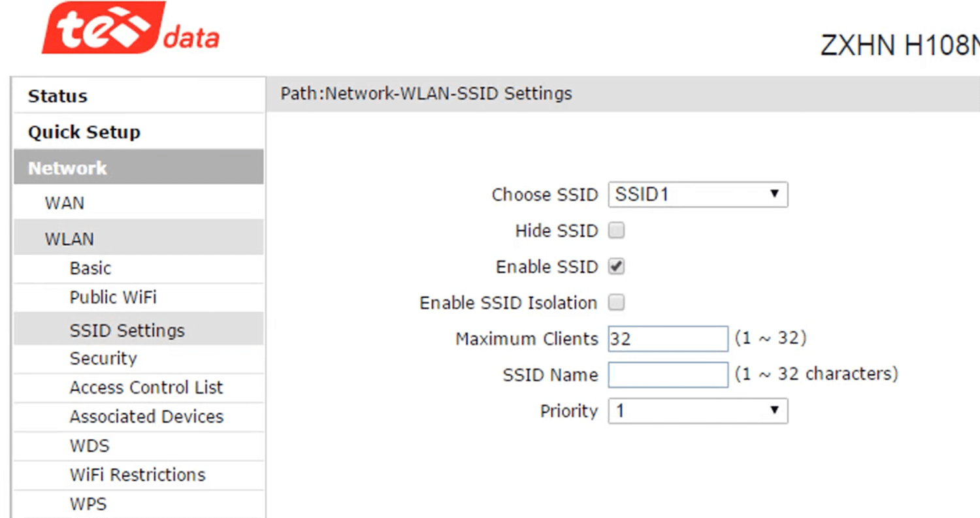980x518 pixels.
Task: Select WLAN in the sidebar
Action: pos(69,239)
